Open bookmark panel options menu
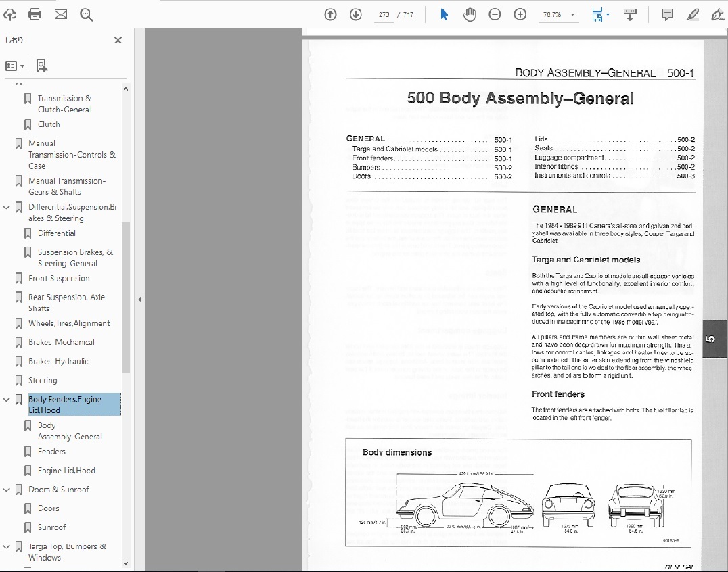 (x=15, y=66)
